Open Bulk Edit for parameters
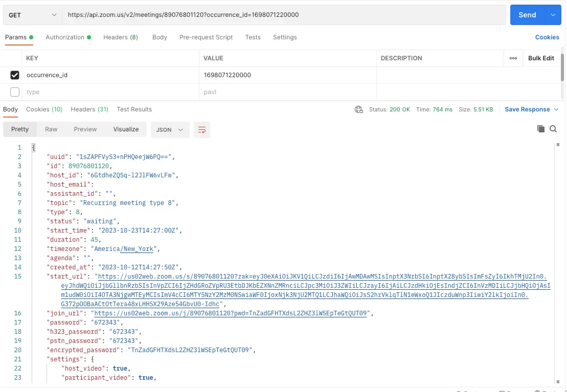This screenshot has height=392, width=567. point(541,58)
